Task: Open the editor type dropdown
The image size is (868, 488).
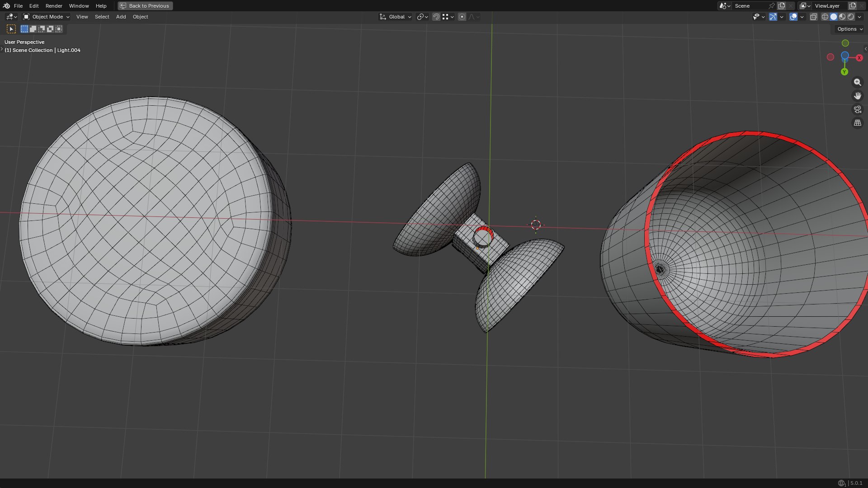Action: [11, 17]
